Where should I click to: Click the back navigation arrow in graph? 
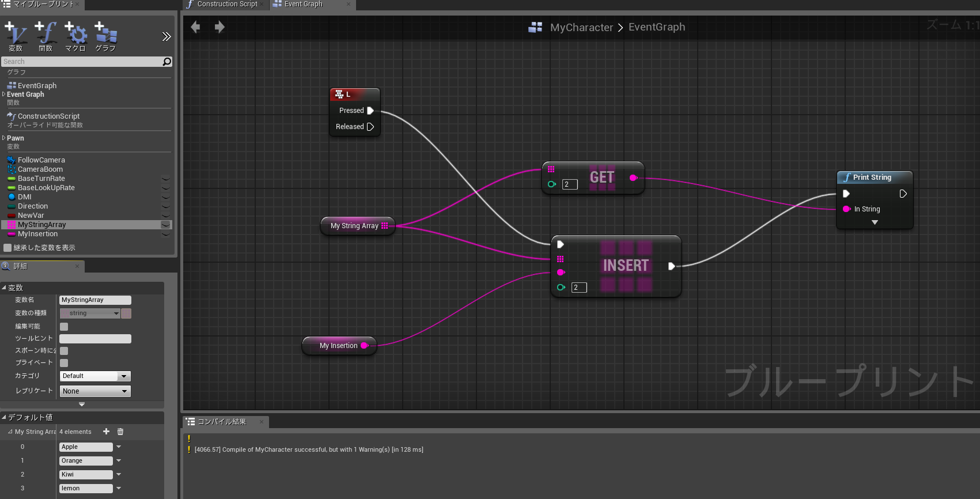pyautogui.click(x=195, y=27)
